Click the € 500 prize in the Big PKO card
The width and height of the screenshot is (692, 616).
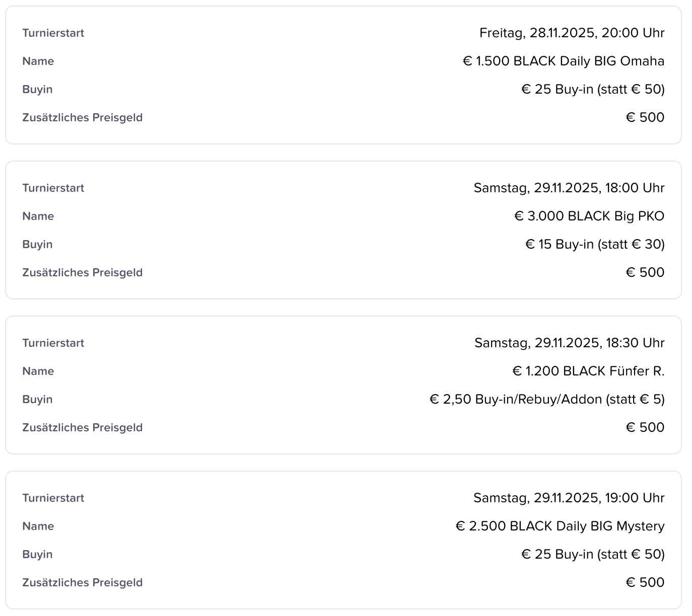(x=645, y=273)
